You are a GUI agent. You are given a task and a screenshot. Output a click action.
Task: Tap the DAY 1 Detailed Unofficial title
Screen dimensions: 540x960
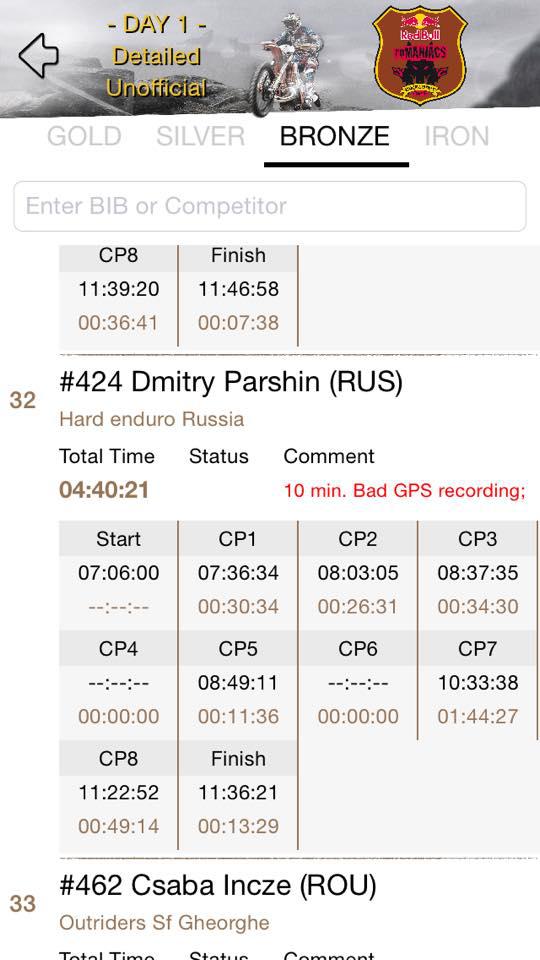157,56
